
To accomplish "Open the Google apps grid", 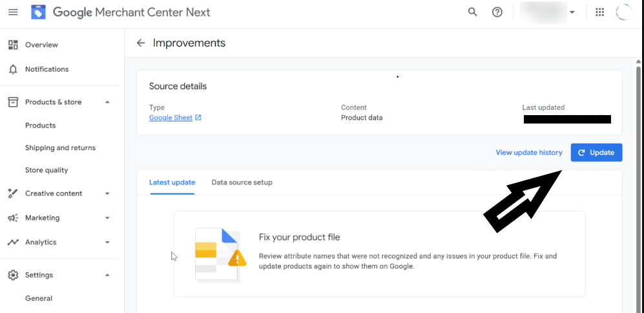I will coord(599,12).
